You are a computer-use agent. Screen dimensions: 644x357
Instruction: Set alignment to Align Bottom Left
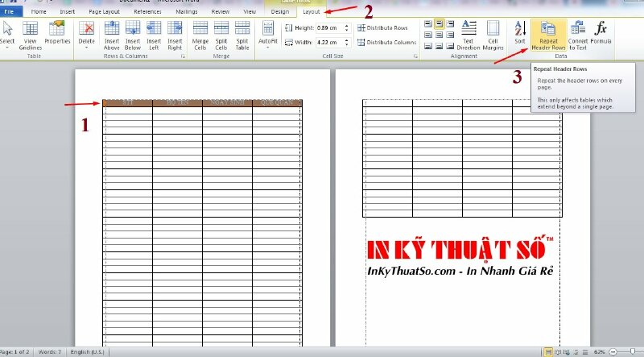coord(428,46)
